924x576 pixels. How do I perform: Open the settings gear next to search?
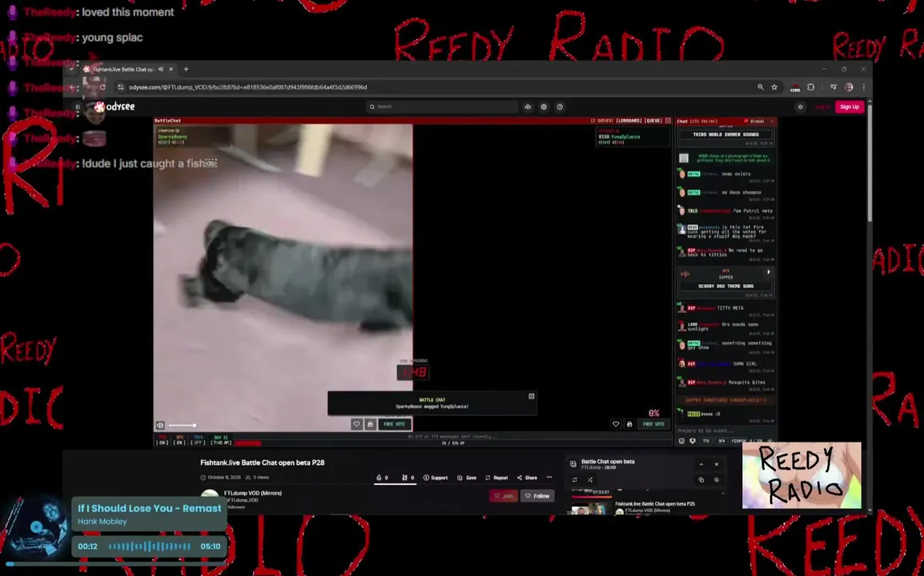click(544, 106)
